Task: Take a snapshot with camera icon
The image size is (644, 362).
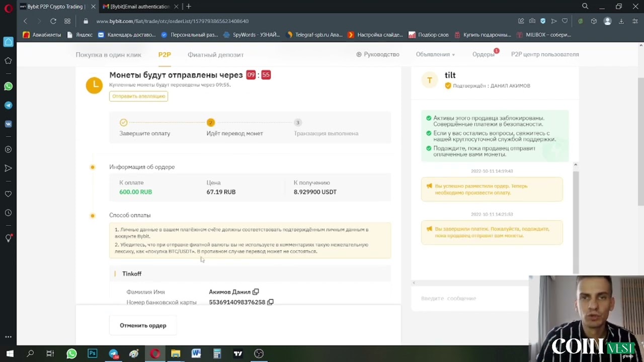Action: pyautogui.click(x=532, y=21)
